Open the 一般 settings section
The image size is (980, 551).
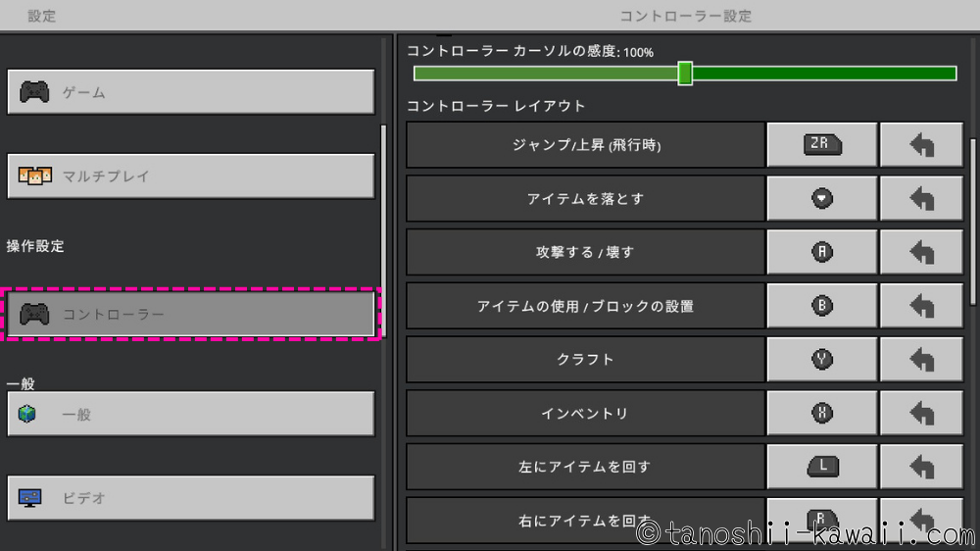pyautogui.click(x=191, y=414)
